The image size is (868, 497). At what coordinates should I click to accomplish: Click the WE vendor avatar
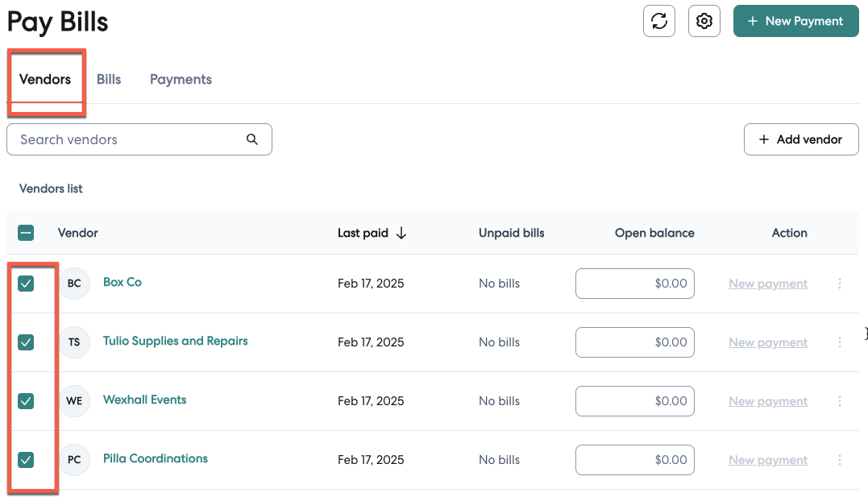(74, 401)
